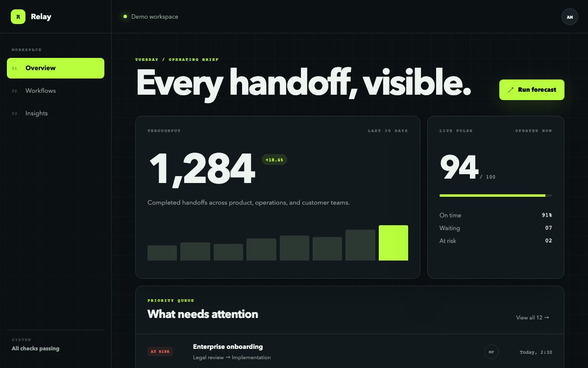The width and height of the screenshot is (588, 368).
Task: Click the AT RISK status badge
Action: [x=160, y=352]
